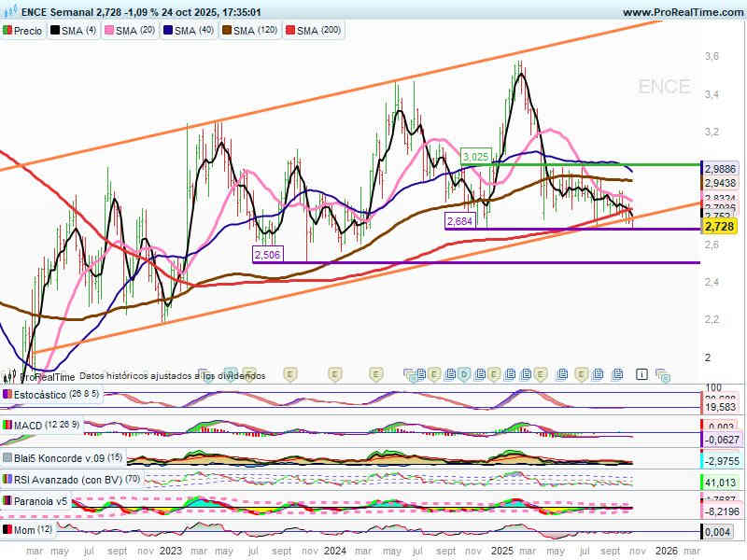Open the Estocástico indicator settings label
The width and height of the screenshot is (747, 560).
pos(39,395)
